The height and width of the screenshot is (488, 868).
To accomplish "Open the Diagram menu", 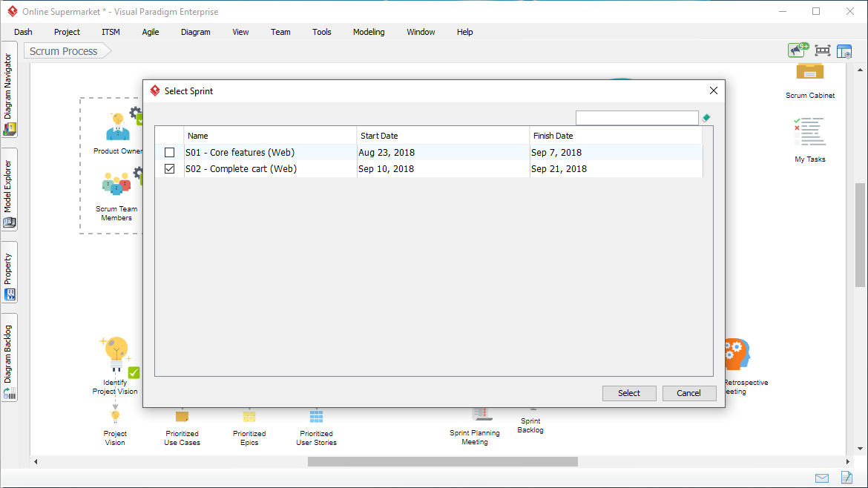I will coord(195,32).
